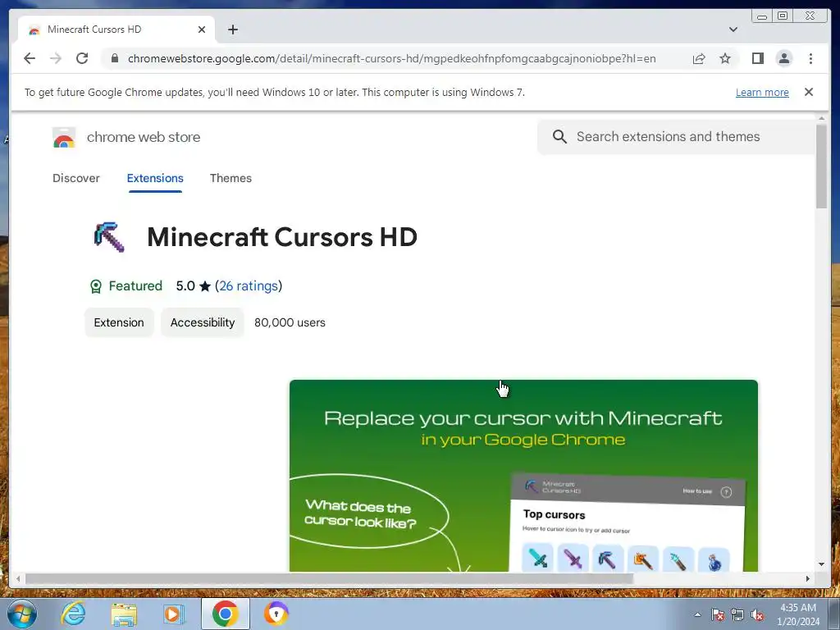Close the Minecraft Cursors HD tab
The width and height of the screenshot is (840, 630).
[x=202, y=30]
